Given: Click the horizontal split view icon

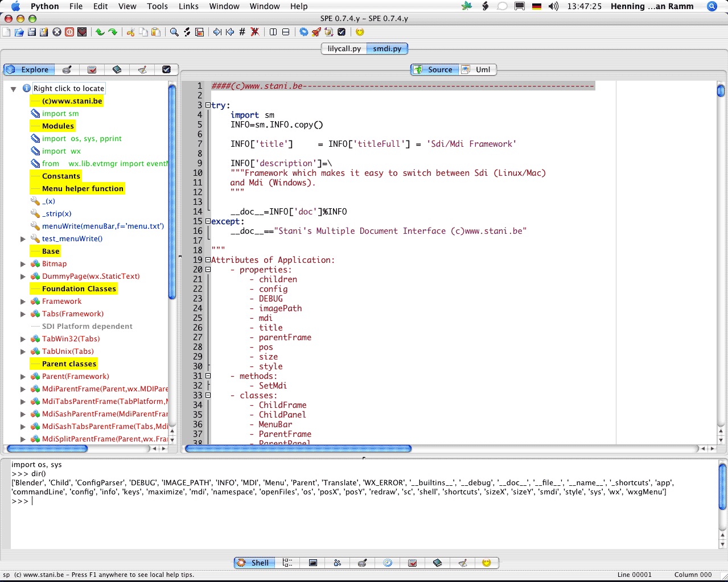Looking at the screenshot, I should (286, 32).
